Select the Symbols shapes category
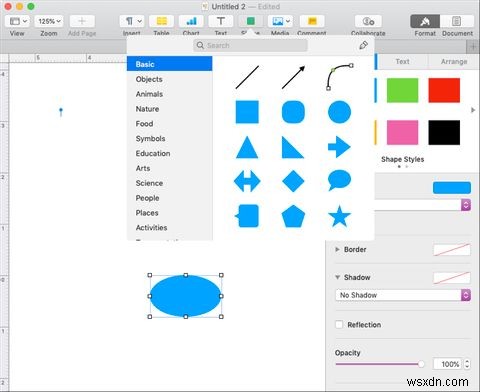Image resolution: width=480 pixels, height=392 pixels. [x=169, y=139]
